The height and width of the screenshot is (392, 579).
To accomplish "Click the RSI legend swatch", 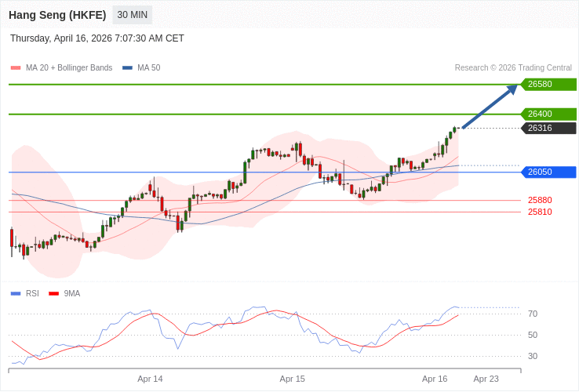I will pos(16,294).
